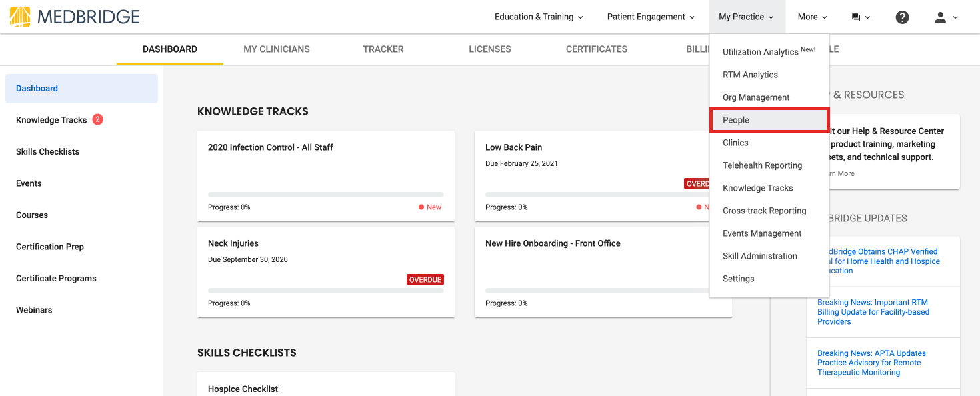Open the user account profile icon
This screenshot has width=980, height=396.
click(941, 17)
